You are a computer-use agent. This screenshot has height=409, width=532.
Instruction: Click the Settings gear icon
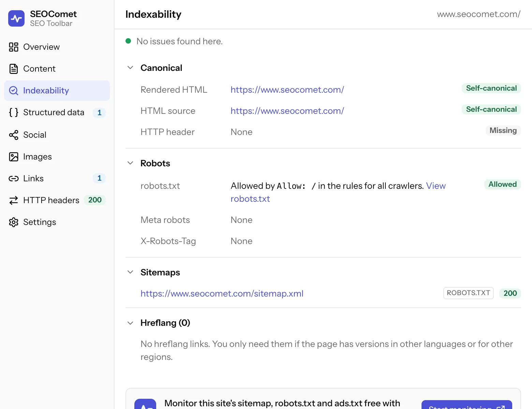14,222
